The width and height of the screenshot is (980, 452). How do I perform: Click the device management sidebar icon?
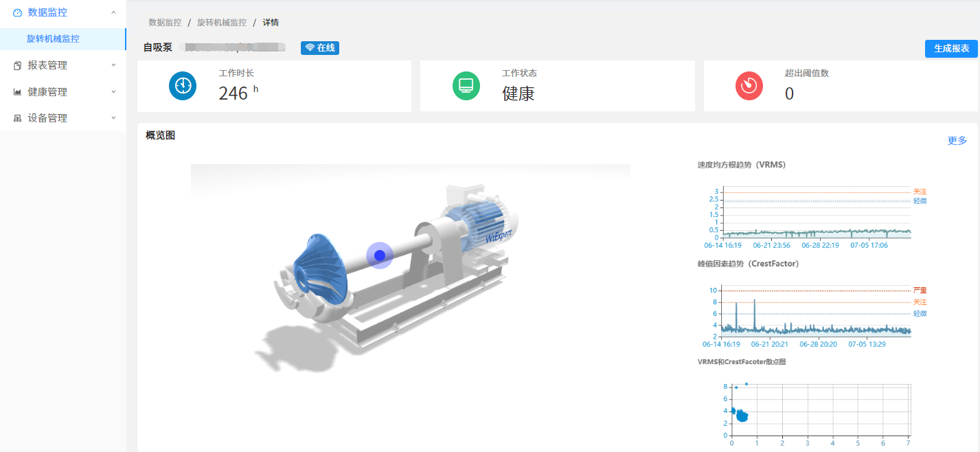click(x=18, y=118)
